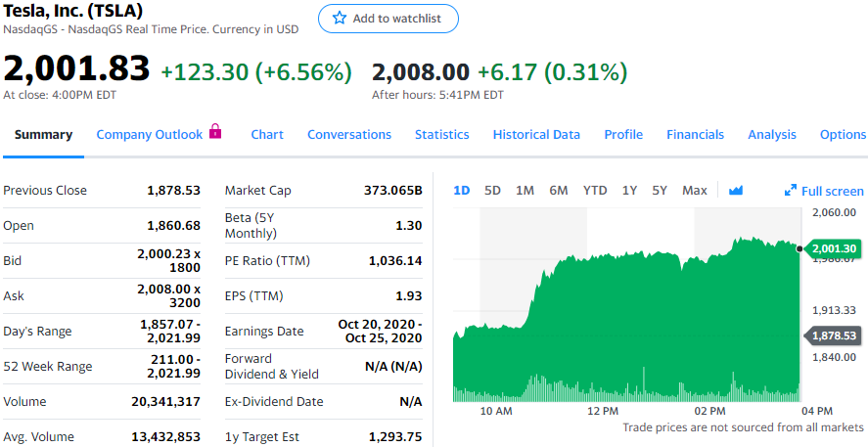Open the Chart tab
This screenshot has height=447, width=868.
pyautogui.click(x=267, y=135)
